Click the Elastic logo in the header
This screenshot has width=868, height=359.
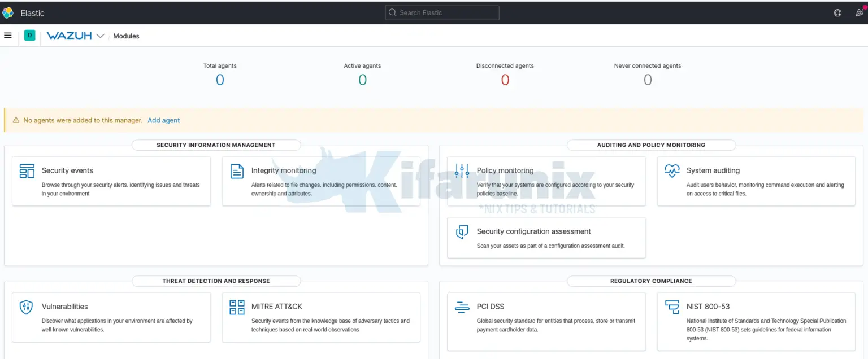point(8,12)
